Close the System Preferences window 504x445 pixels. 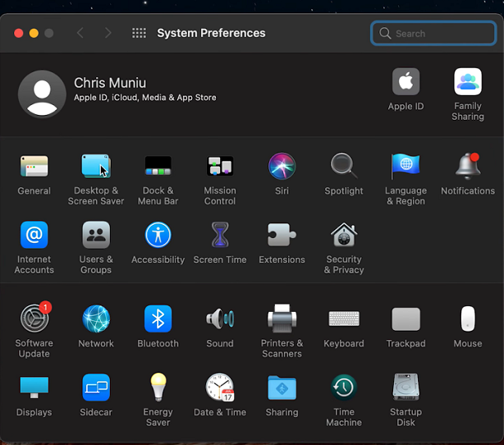tap(19, 33)
